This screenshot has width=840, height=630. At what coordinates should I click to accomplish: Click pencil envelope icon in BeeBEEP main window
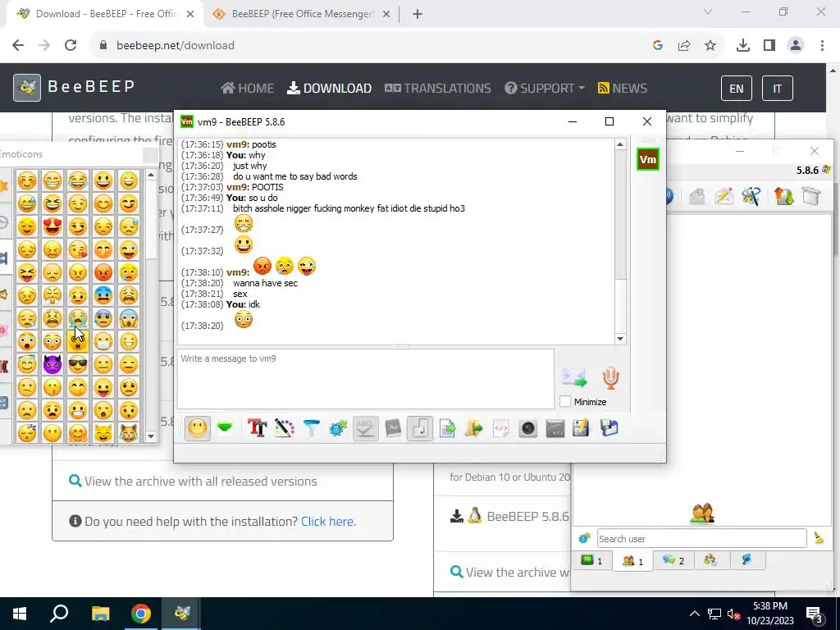point(724,196)
